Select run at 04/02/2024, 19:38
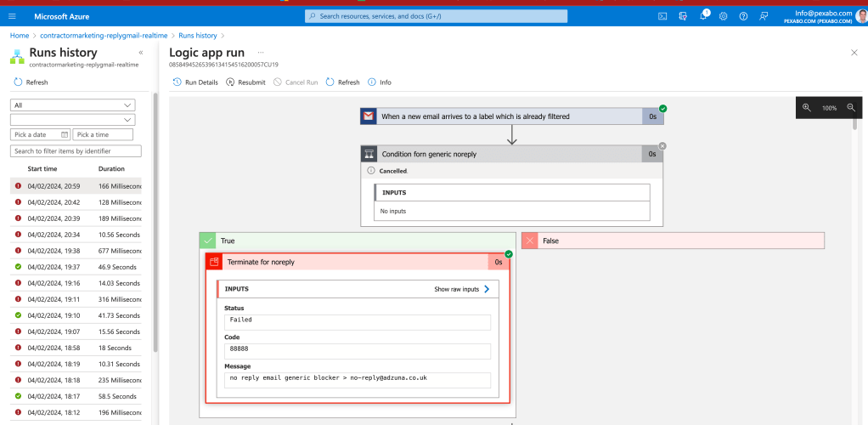Screen dimensions: 868x425 click(x=76, y=251)
